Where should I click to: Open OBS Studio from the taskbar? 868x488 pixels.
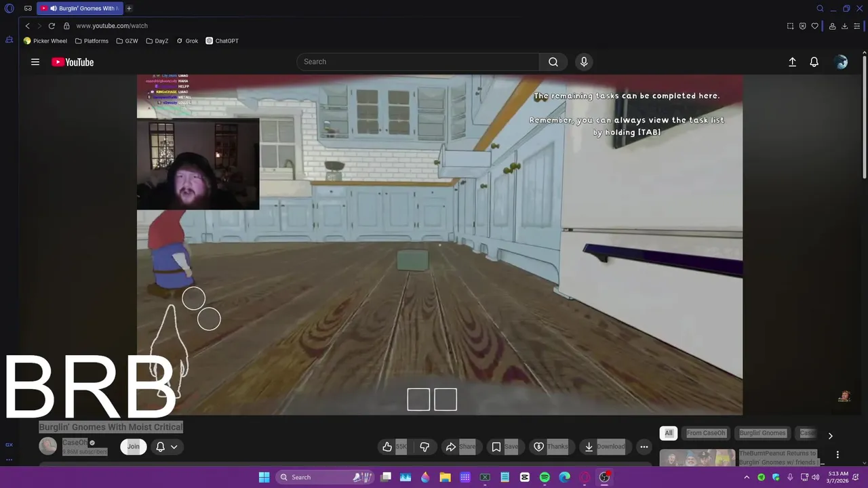604,477
